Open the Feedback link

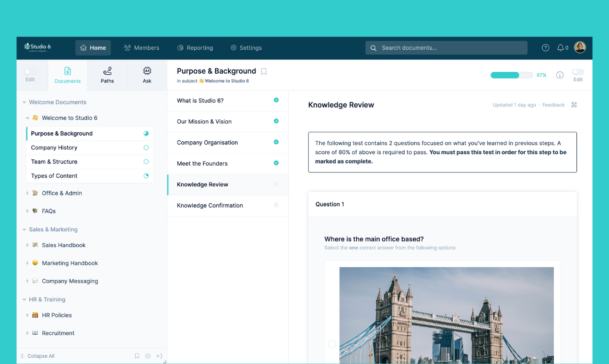[x=553, y=104]
